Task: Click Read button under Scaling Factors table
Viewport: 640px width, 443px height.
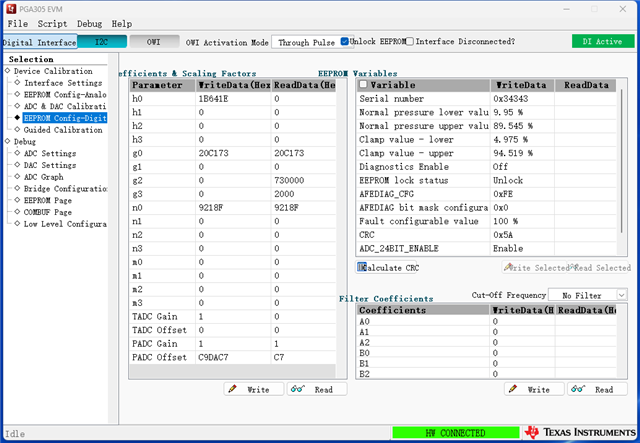Action: (317, 389)
